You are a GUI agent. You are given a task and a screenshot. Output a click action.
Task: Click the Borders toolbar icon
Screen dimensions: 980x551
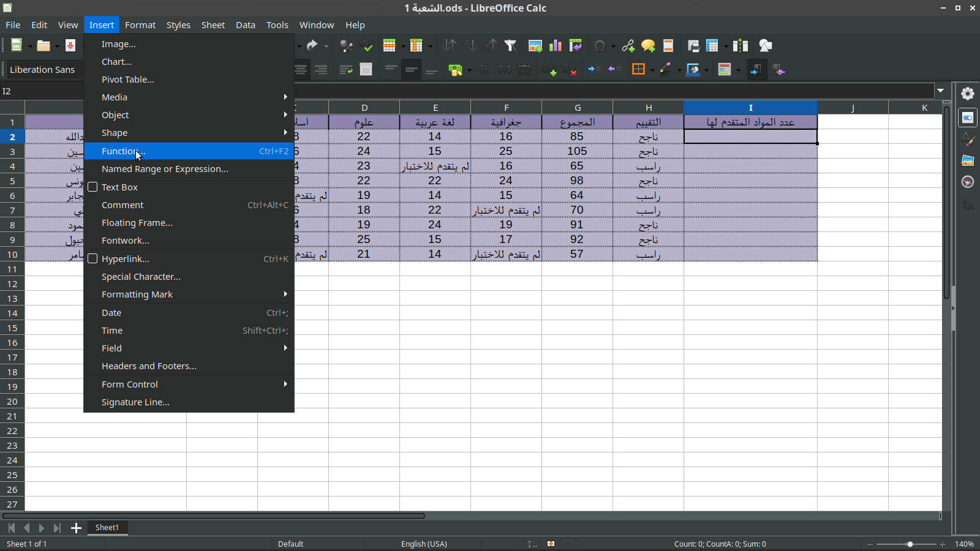tap(638, 70)
